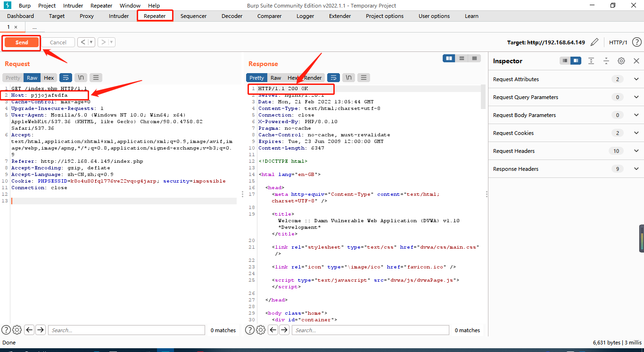Screen dimensions: 644x352
Task: Close the Inspector panel
Action: coord(636,61)
